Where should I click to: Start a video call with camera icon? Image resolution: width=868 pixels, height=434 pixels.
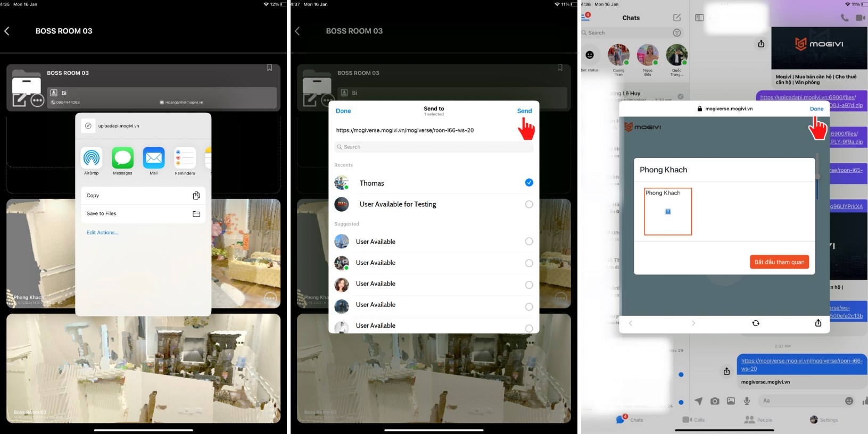click(x=861, y=18)
